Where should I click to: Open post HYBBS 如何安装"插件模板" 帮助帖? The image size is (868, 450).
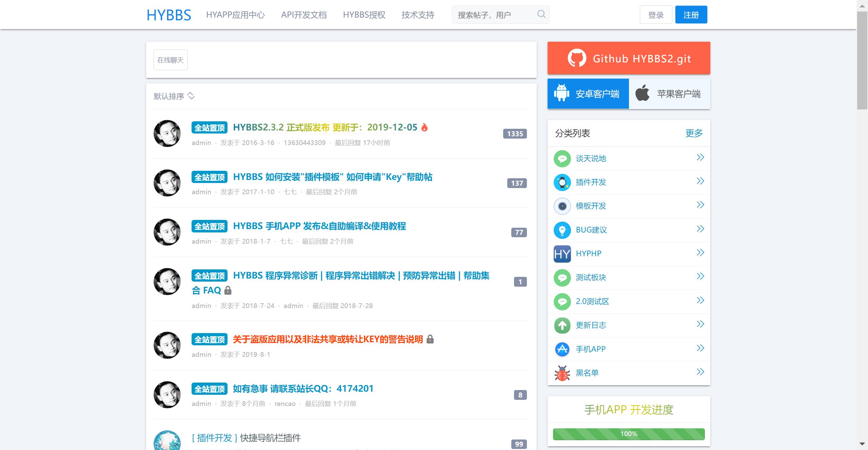click(x=333, y=177)
